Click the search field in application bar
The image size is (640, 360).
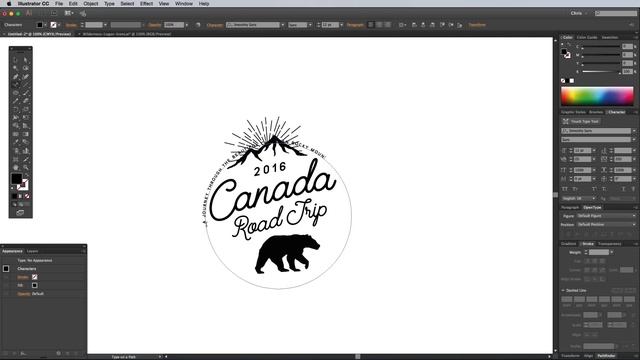pos(616,13)
